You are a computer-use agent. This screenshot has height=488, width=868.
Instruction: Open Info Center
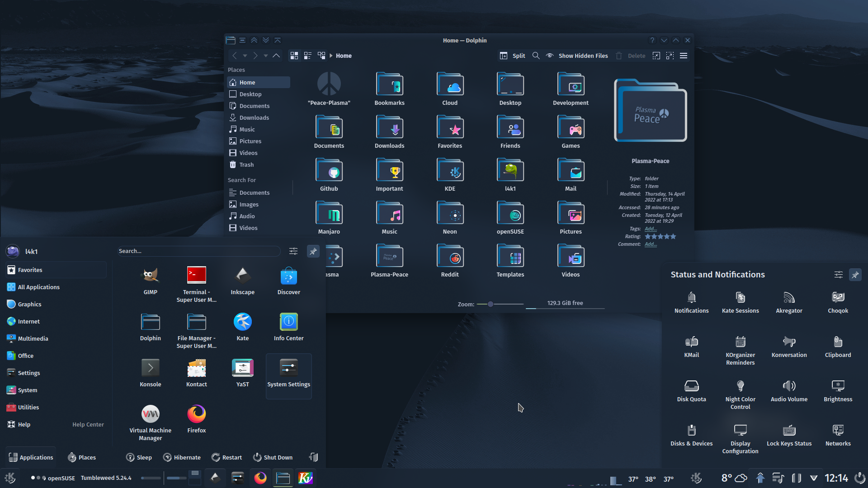tap(288, 327)
